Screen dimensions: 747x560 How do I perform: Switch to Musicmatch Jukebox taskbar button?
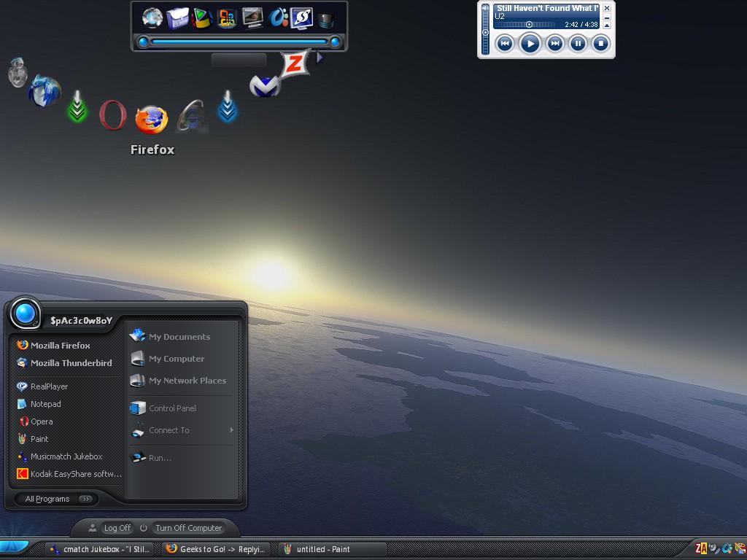(101, 549)
